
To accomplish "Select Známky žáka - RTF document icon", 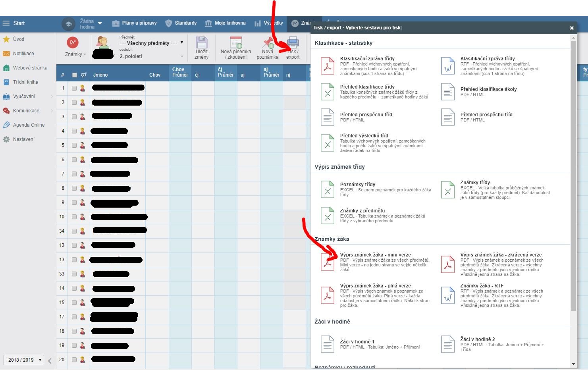I will point(448,295).
